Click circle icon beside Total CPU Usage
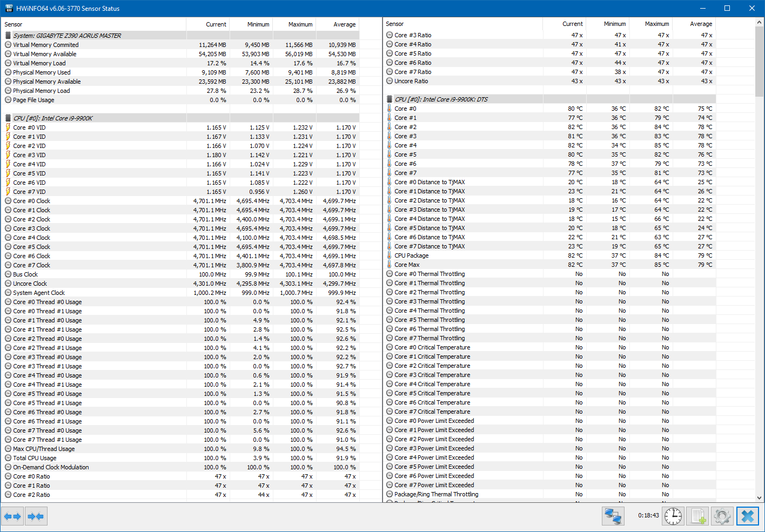 [8, 458]
